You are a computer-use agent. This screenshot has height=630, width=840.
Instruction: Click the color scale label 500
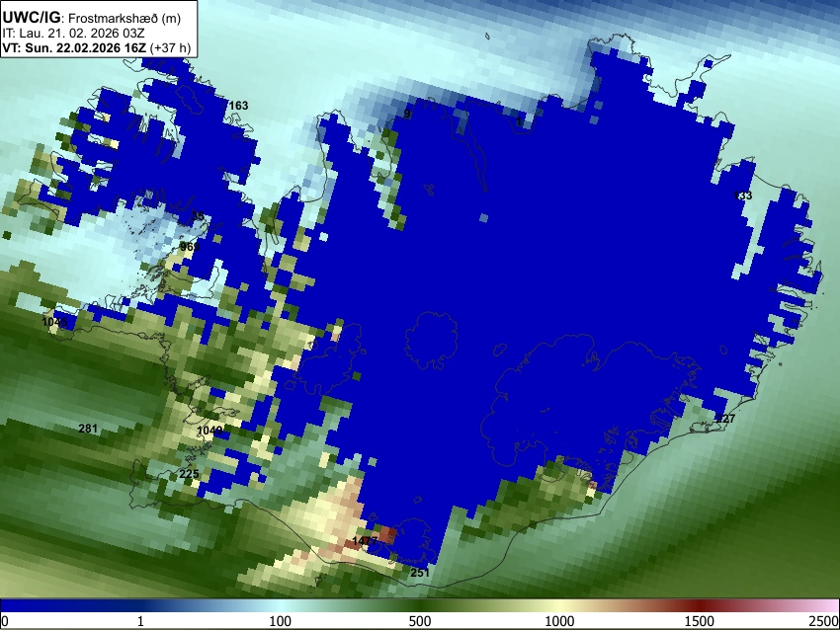[419, 621]
